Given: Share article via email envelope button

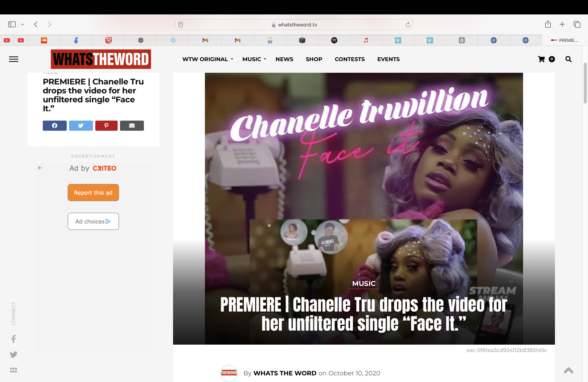Looking at the screenshot, I should [x=132, y=126].
